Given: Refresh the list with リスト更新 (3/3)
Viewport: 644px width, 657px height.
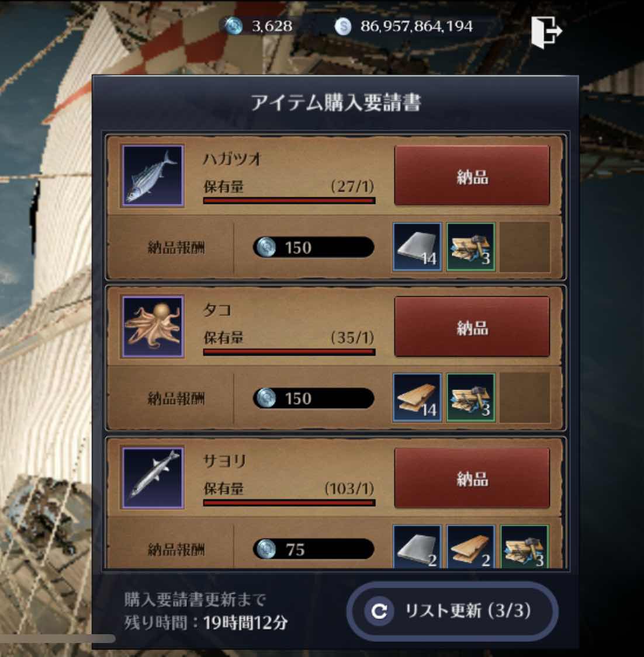Looking at the screenshot, I should [452, 611].
